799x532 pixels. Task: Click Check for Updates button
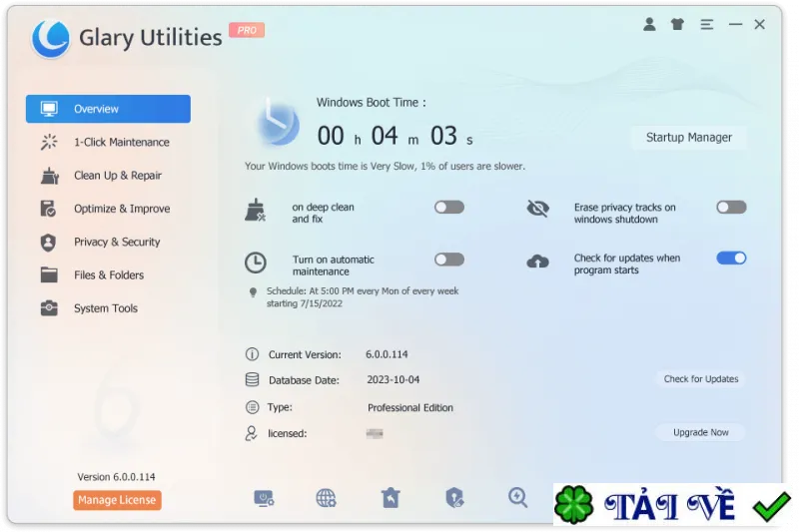[701, 379]
